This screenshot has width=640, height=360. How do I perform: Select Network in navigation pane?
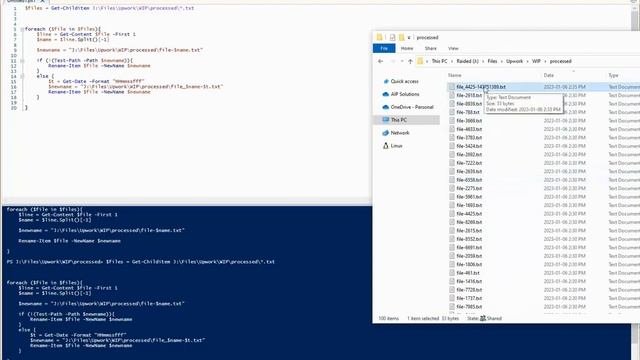(x=400, y=133)
